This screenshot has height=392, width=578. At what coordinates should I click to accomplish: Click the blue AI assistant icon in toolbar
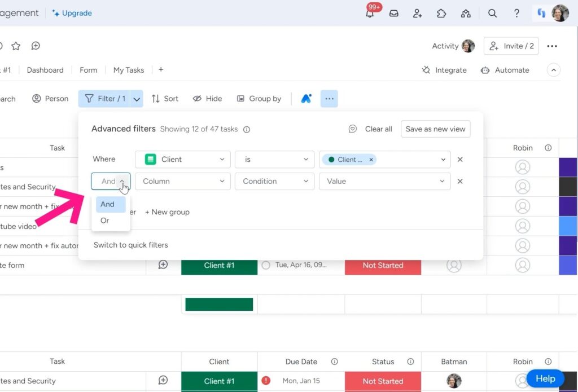pyautogui.click(x=306, y=98)
